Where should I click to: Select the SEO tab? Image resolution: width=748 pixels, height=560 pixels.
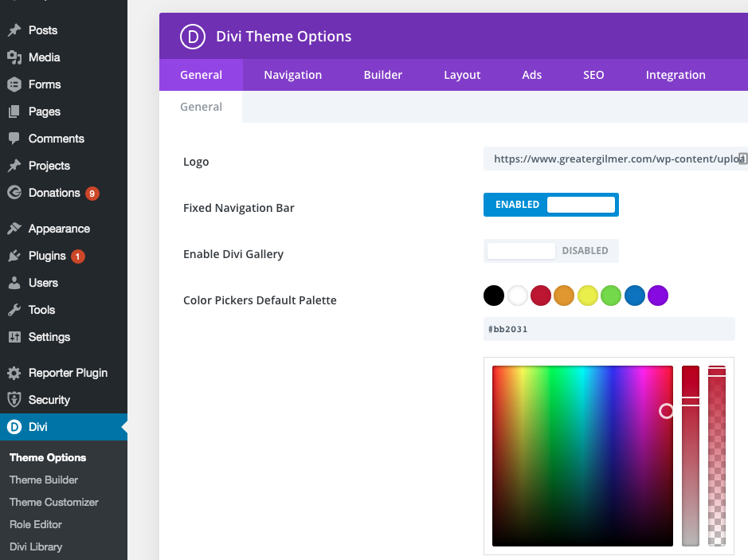coord(593,75)
